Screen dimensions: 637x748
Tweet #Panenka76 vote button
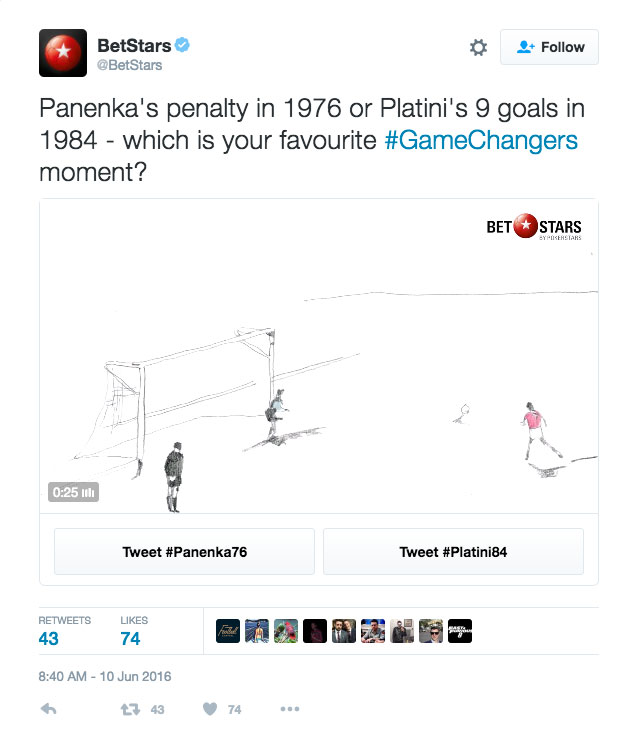[x=184, y=551]
